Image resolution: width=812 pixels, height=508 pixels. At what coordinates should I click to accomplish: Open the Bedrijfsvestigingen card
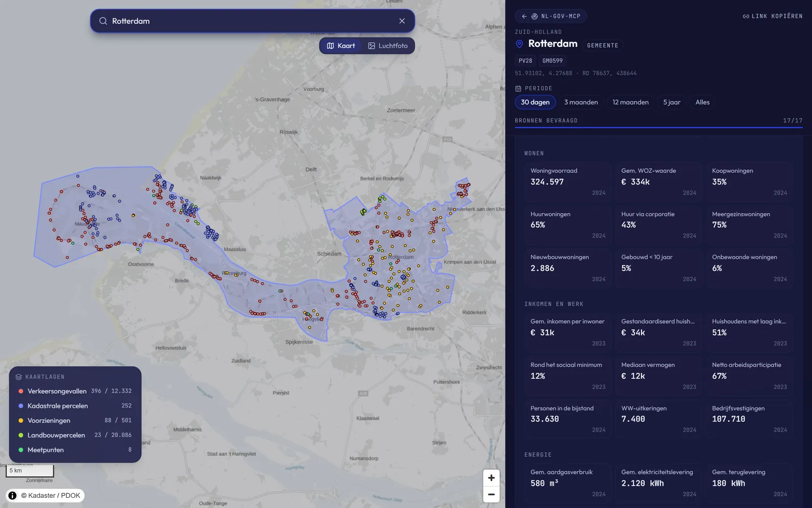pyautogui.click(x=750, y=419)
